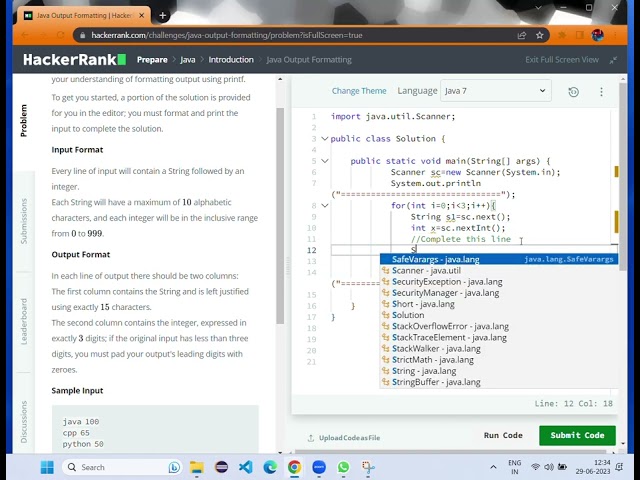
Task: Open Eclipse from the taskbar
Action: pyautogui.click(x=221, y=467)
